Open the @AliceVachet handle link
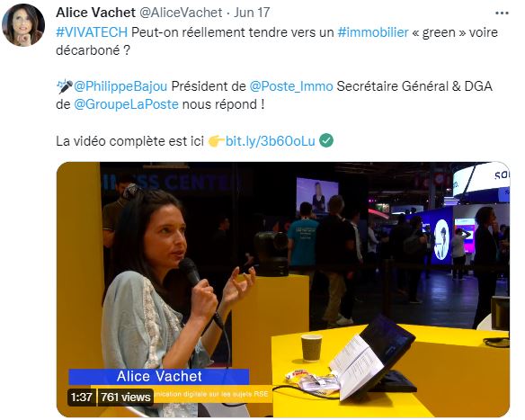The width and height of the screenshot is (525, 420). click(x=181, y=13)
